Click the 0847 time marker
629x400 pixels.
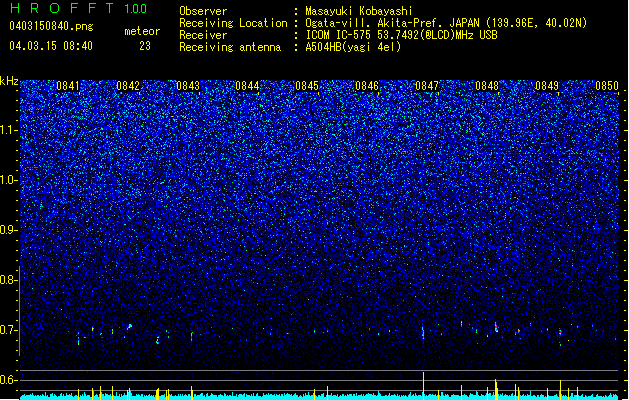click(x=427, y=86)
